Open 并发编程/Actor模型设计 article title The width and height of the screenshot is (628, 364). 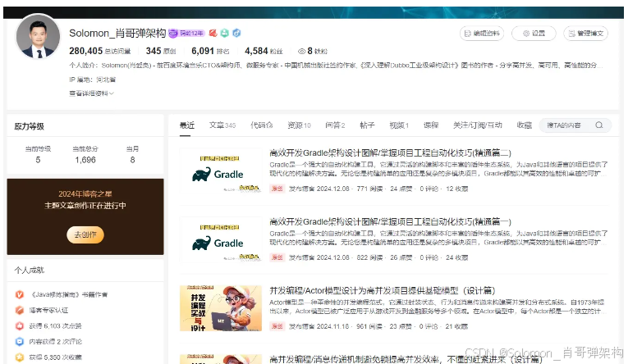coord(383,290)
